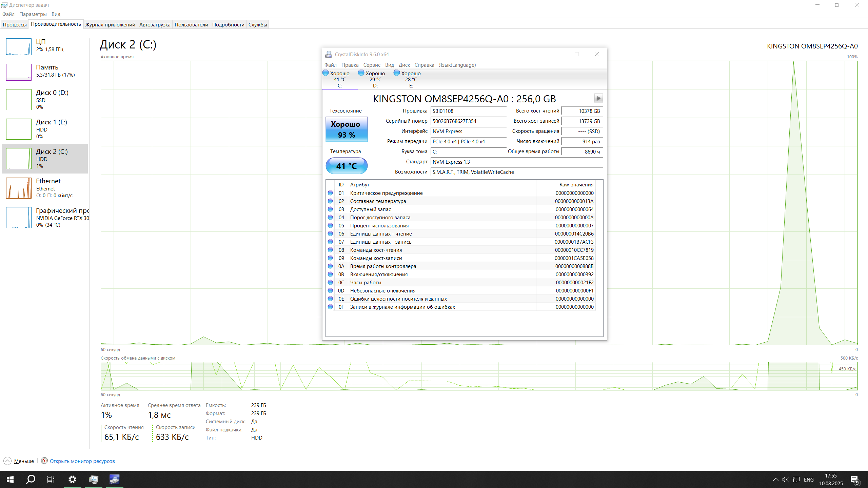Viewport: 868px width, 488px height.
Task: Open CrystalDiskInfo Справка menu
Action: [x=424, y=65]
